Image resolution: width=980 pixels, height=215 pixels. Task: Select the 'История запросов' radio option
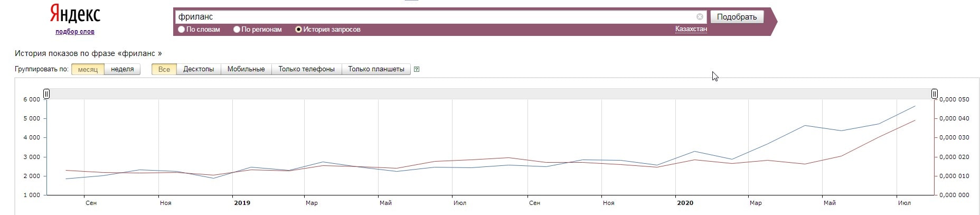pyautogui.click(x=298, y=30)
